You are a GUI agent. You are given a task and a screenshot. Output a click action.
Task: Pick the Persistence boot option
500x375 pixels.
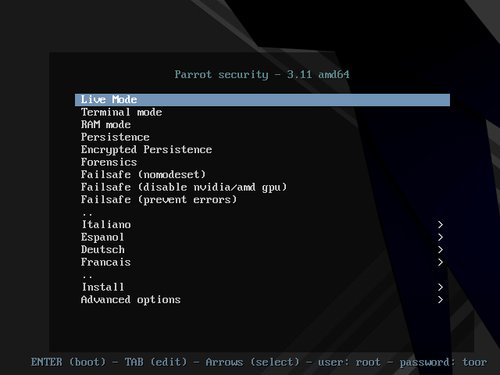262,137
